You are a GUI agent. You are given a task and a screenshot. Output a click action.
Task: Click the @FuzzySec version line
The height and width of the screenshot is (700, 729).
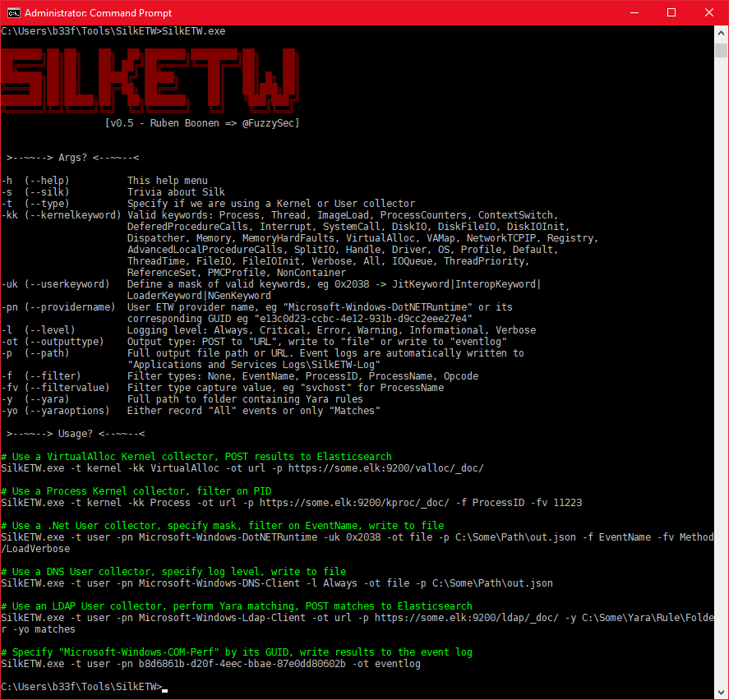click(x=204, y=122)
